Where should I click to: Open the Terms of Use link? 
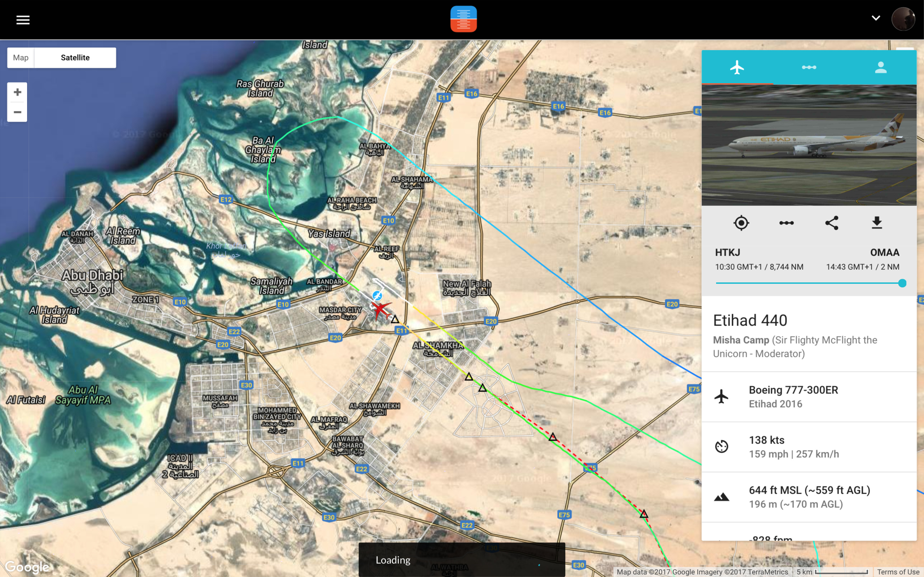click(898, 572)
